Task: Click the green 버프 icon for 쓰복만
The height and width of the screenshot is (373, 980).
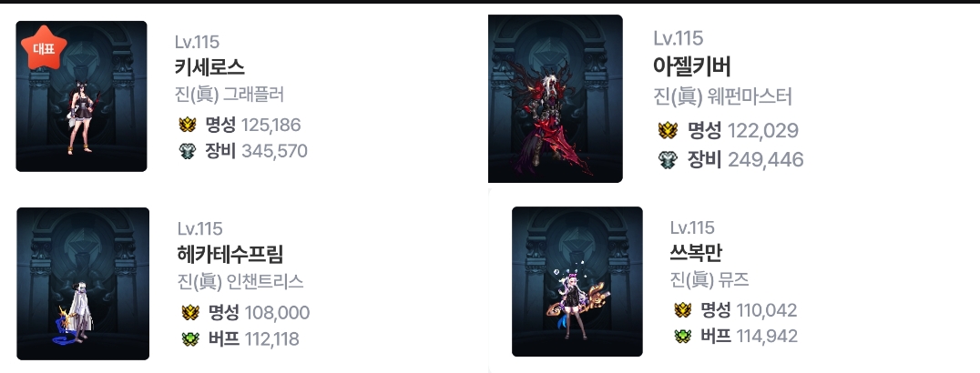Action: tap(683, 336)
